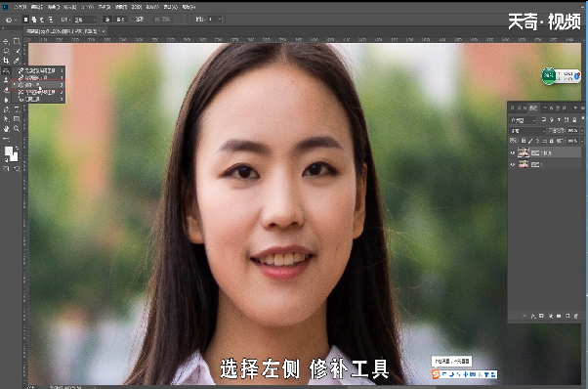The image size is (588, 389).
Task: Select the Hand tool
Action: coord(6,129)
